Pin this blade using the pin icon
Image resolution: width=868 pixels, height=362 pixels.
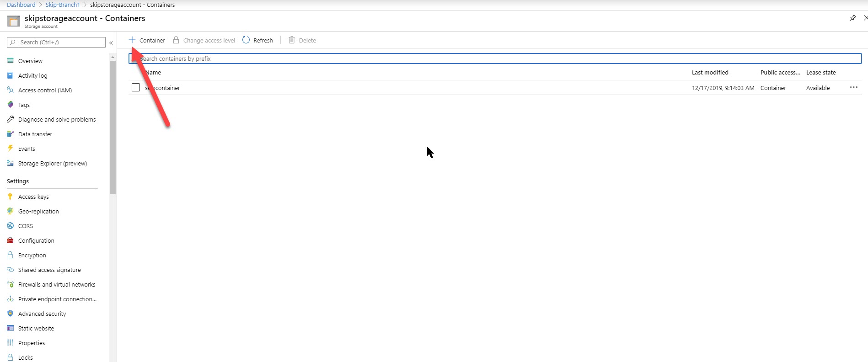[853, 18]
